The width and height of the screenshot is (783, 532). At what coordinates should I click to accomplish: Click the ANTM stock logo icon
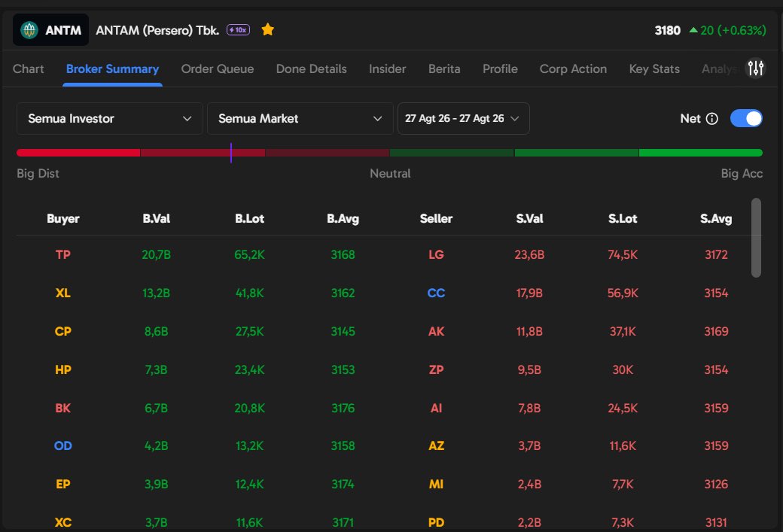[29, 30]
